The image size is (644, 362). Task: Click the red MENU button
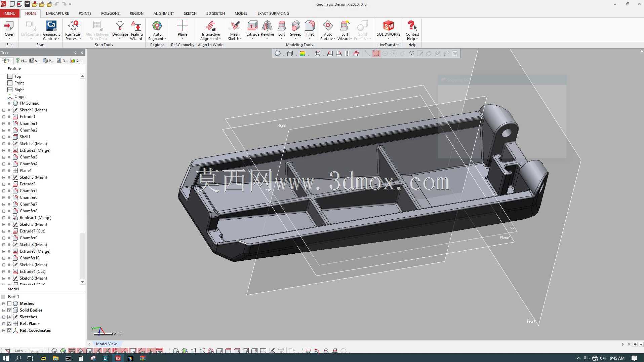tap(10, 13)
